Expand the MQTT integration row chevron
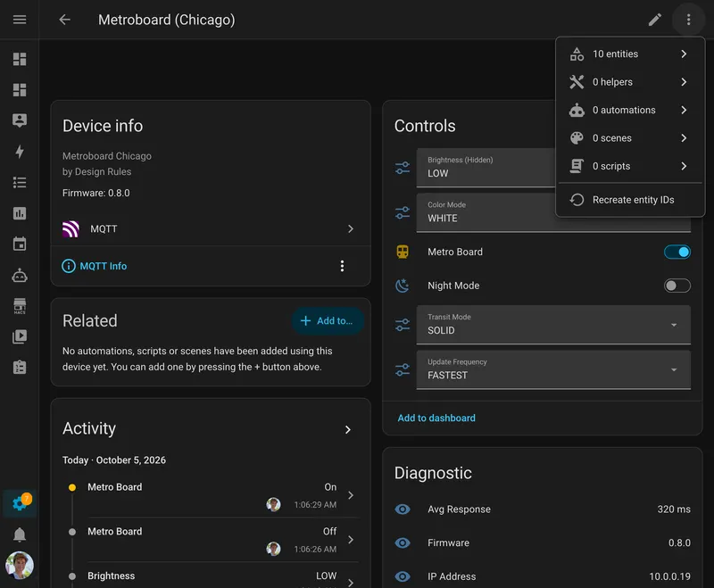 coord(350,229)
